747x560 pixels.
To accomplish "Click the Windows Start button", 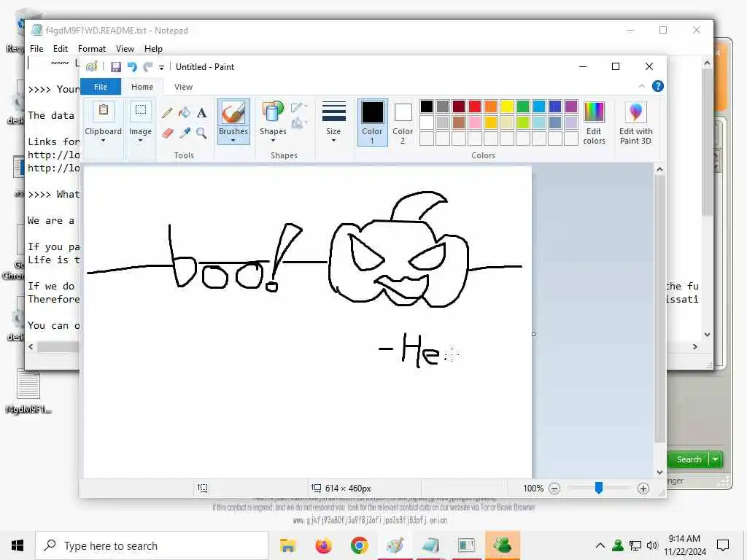I will click(x=18, y=545).
